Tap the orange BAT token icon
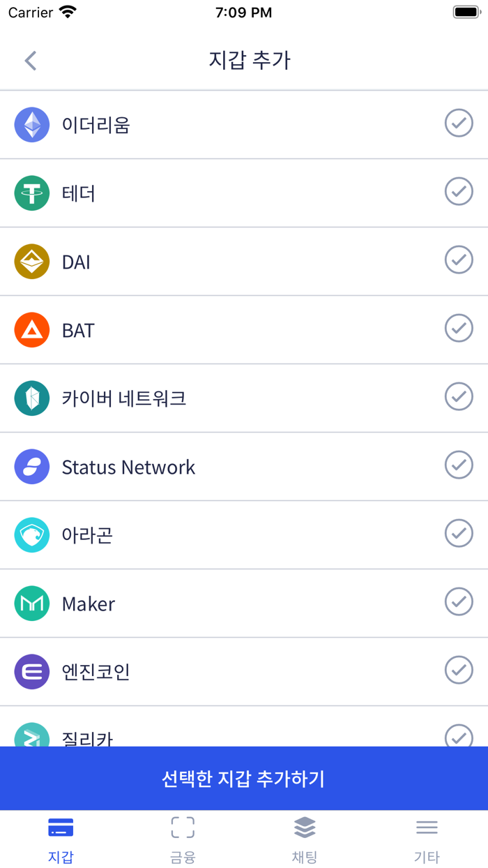This screenshot has height=868, width=488. [x=32, y=330]
